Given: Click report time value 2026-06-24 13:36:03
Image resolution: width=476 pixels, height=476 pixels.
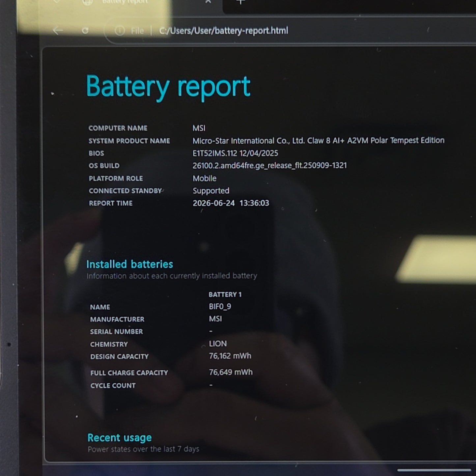Looking at the screenshot, I should tap(231, 203).
